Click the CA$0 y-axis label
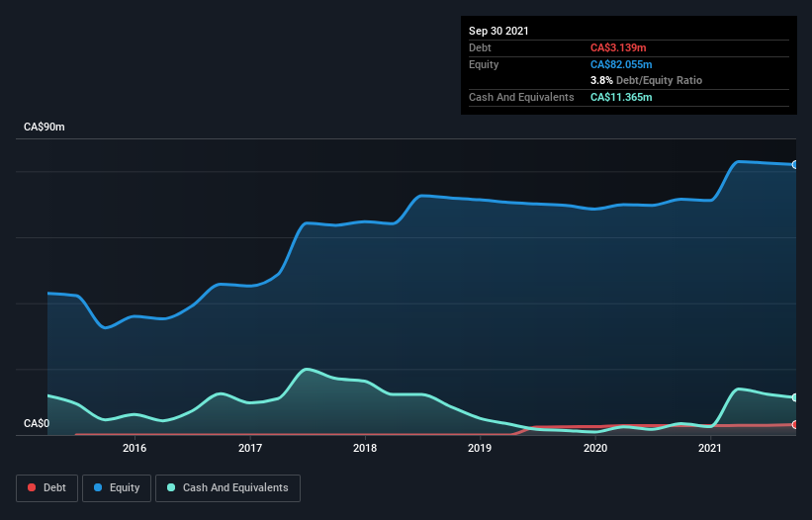Image resolution: width=812 pixels, height=520 pixels. (36, 423)
